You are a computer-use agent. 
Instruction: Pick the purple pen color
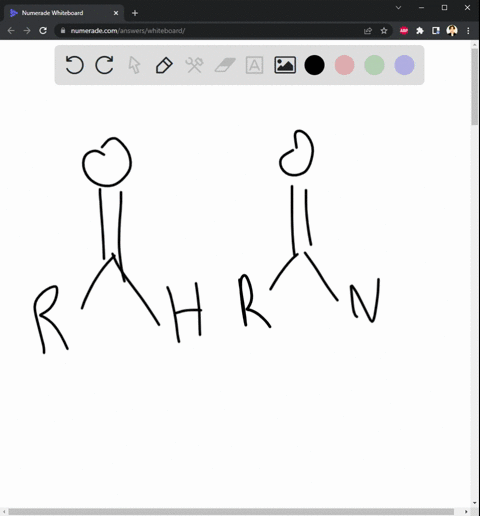pyautogui.click(x=404, y=65)
